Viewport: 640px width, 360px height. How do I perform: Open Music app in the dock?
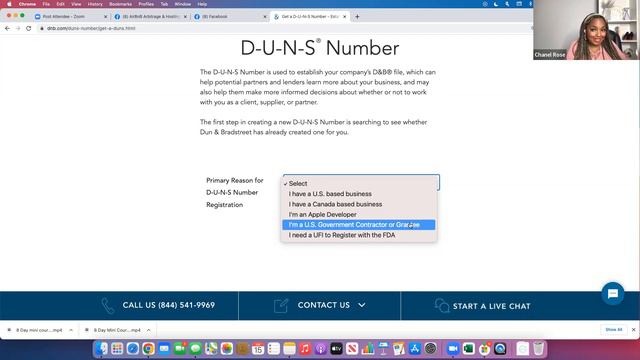[305, 349]
